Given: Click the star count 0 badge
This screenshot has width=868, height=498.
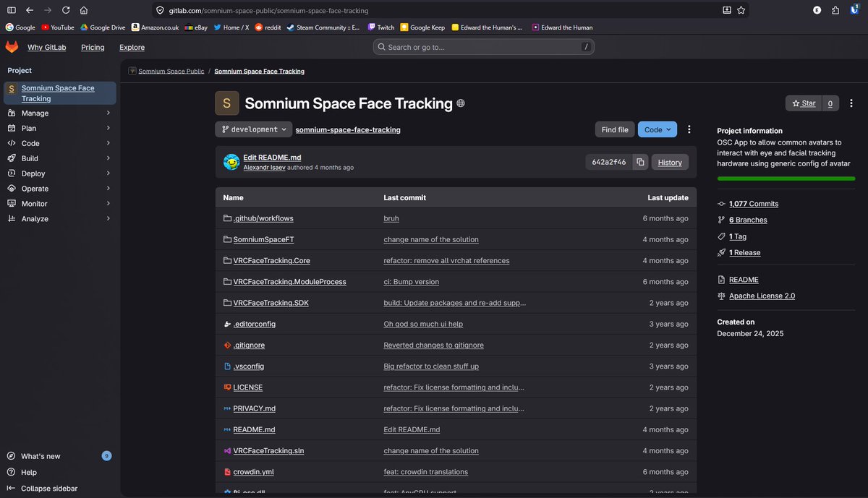Looking at the screenshot, I should point(830,103).
